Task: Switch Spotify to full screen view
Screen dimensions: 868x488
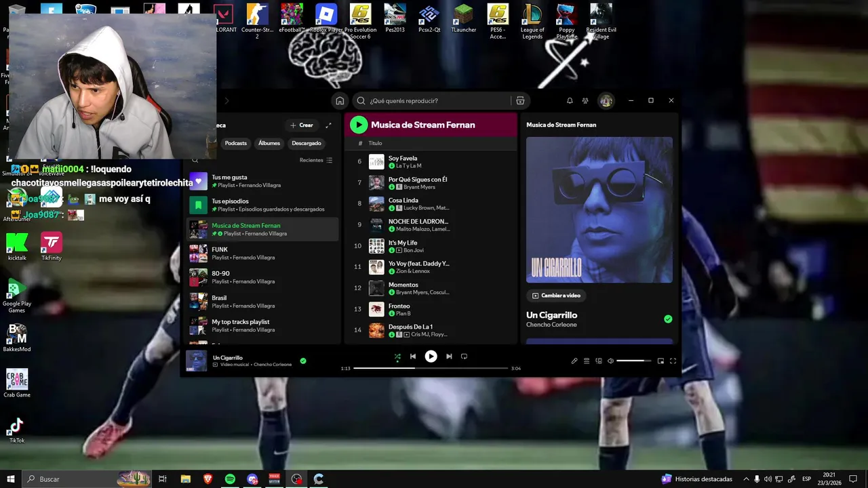Action: tap(673, 361)
